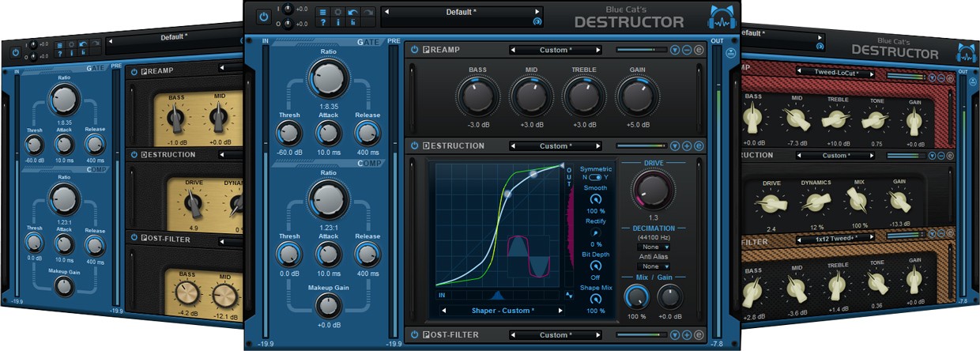This screenshot has height=351, width=980.
Task: Toggle the Preamp section power button in center
Action: 413,50
